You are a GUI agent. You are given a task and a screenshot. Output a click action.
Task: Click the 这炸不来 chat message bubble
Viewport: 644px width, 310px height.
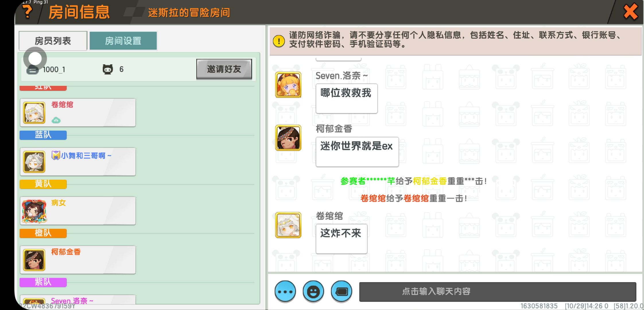341,239
